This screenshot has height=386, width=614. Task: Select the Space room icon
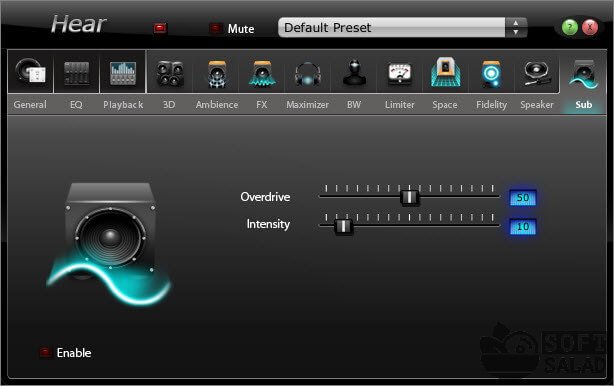click(x=445, y=72)
